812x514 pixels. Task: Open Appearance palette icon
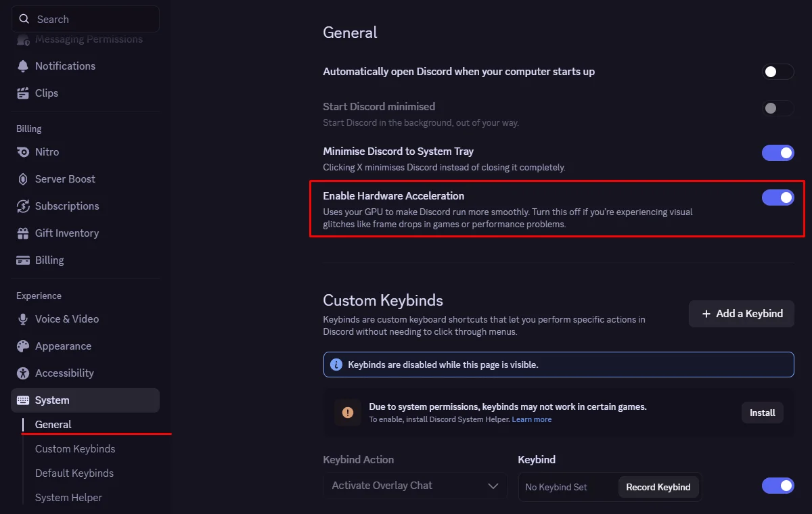pyautogui.click(x=24, y=346)
